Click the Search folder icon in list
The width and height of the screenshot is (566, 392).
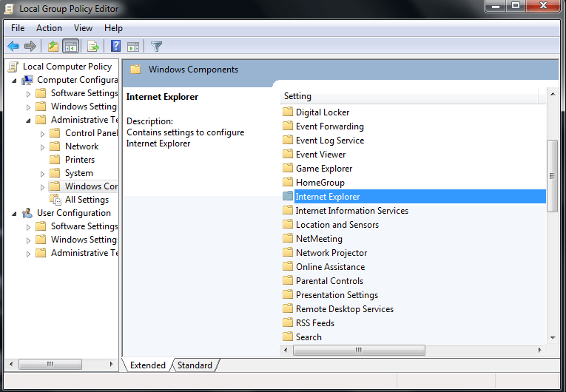[x=288, y=337]
